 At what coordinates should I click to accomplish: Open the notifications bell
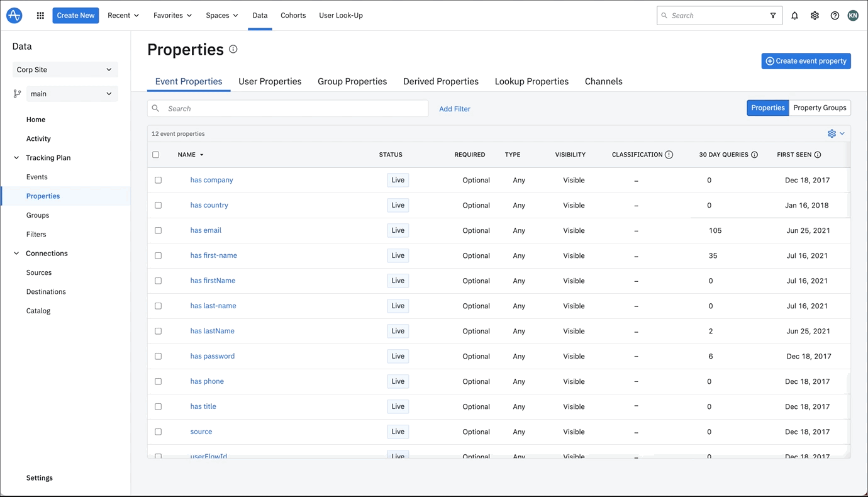click(x=794, y=16)
